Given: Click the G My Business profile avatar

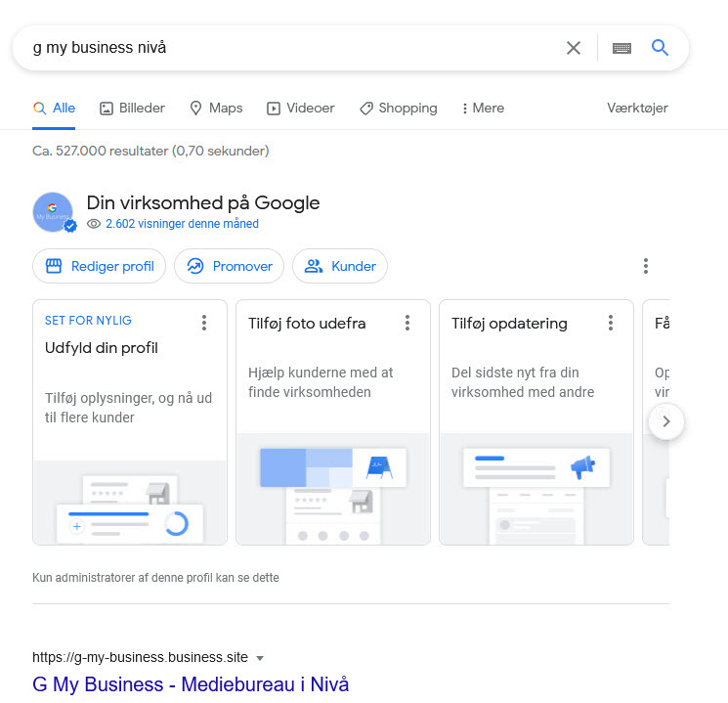Looking at the screenshot, I should pos(54,212).
